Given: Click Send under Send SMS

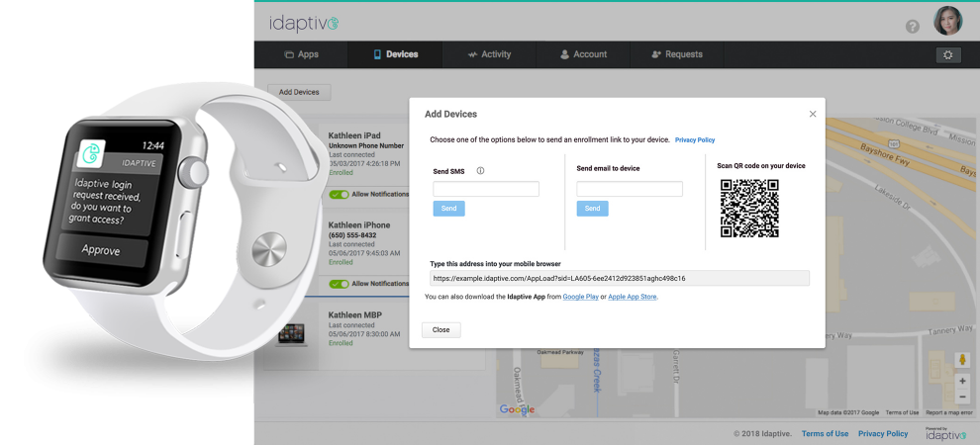Looking at the screenshot, I should (448, 209).
